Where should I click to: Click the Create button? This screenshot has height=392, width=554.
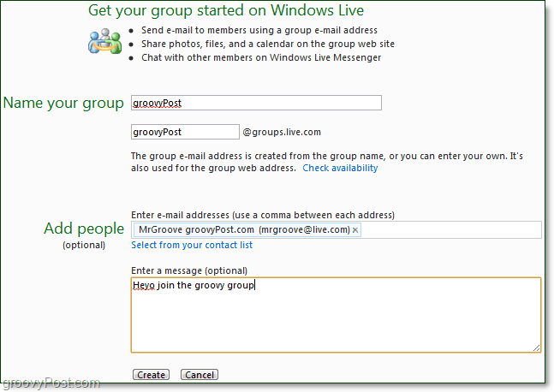151,375
